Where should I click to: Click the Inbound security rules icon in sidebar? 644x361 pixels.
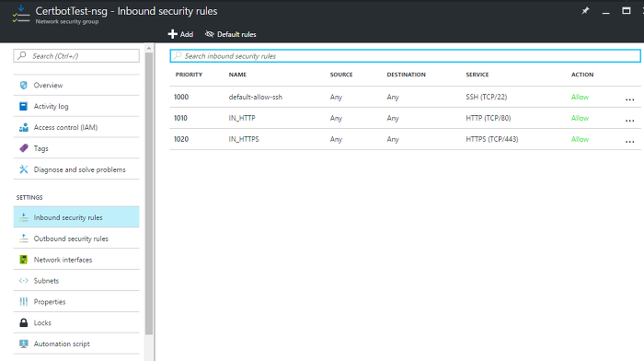[x=23, y=217]
